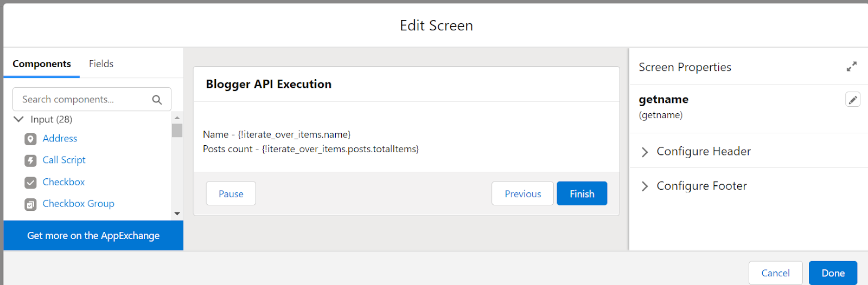Add the Checkbox Group component
Viewport: 868px width, 285px height.
(x=79, y=204)
